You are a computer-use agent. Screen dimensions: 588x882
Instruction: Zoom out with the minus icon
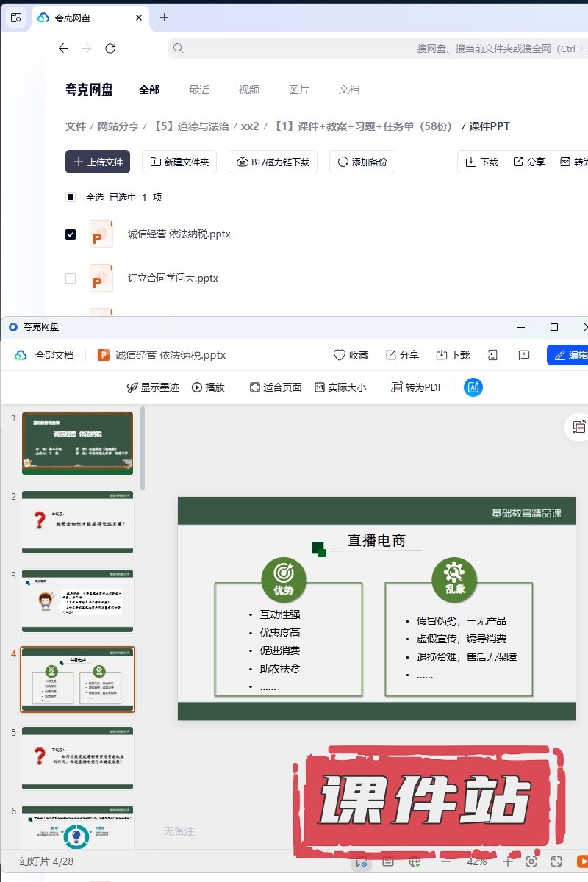[x=446, y=861]
